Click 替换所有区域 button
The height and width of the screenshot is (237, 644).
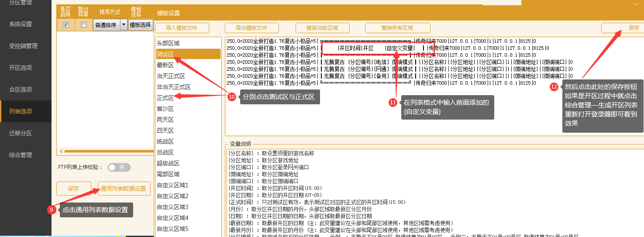coord(397,28)
